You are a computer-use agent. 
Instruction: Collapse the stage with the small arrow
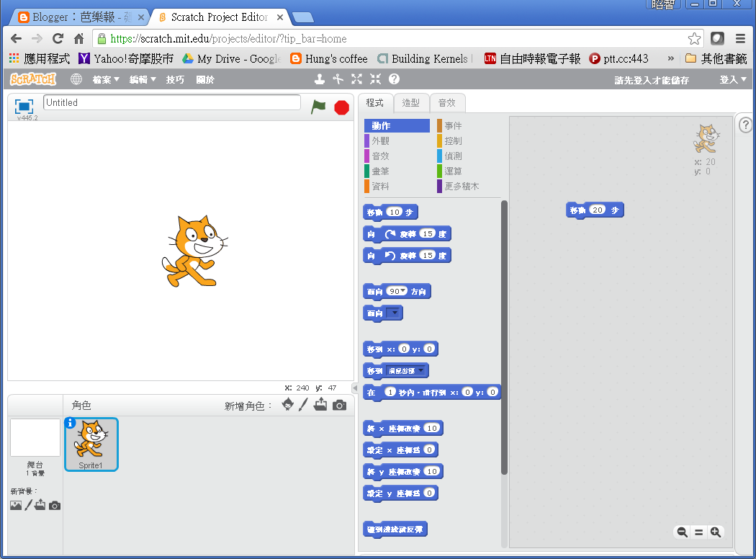(355, 388)
